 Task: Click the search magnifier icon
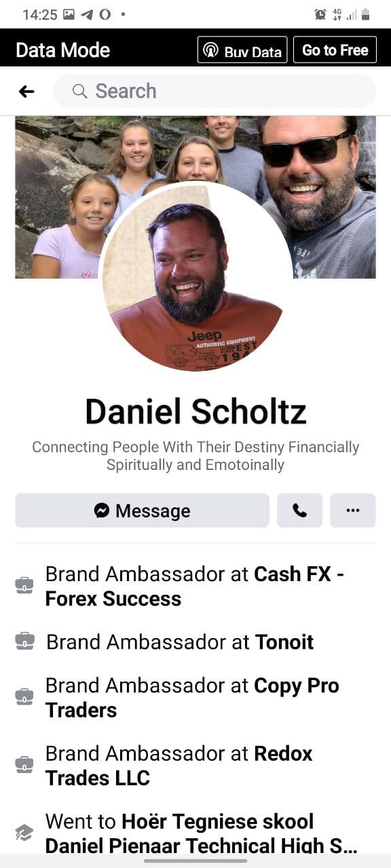[79, 91]
